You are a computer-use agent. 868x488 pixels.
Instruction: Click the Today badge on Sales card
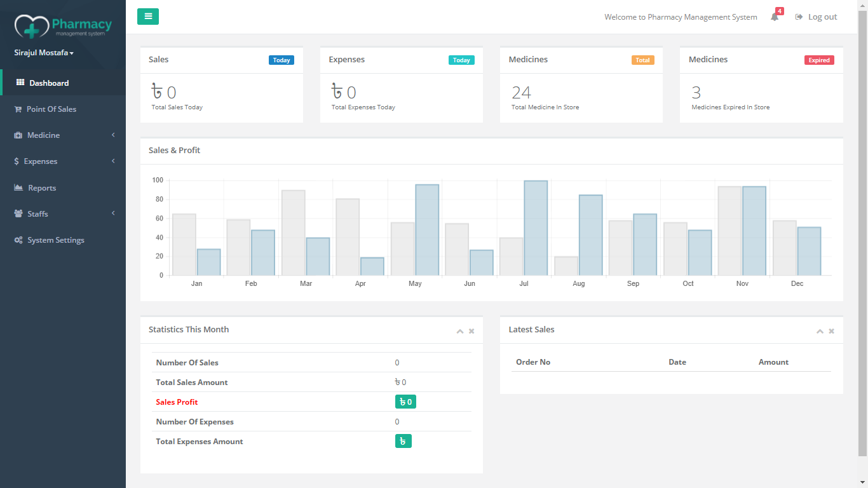click(x=281, y=60)
